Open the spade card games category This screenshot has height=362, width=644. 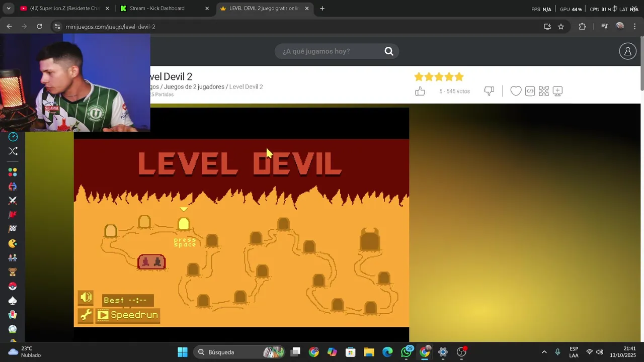[13, 301]
